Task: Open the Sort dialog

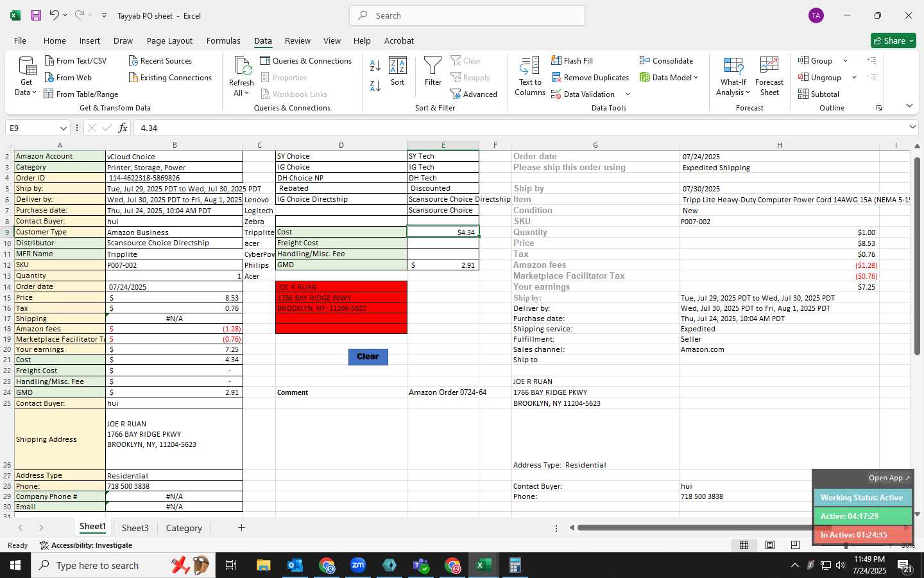Action: click(x=398, y=71)
